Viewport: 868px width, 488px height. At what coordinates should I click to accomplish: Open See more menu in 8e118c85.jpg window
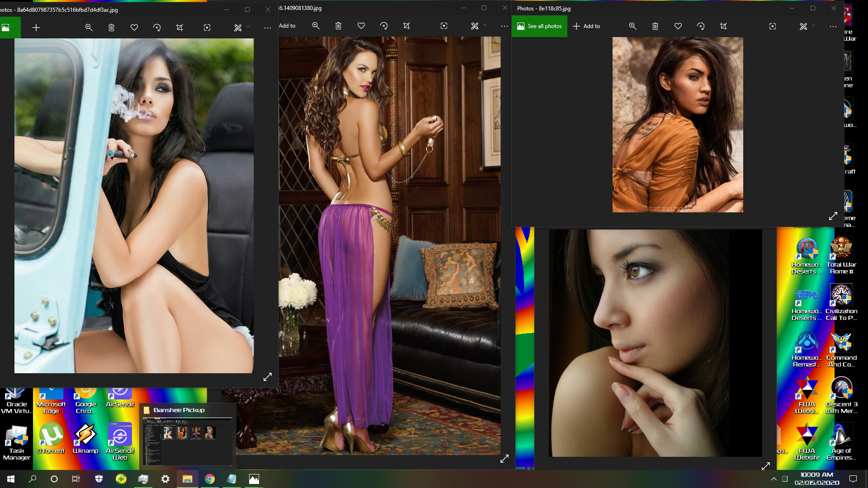[833, 26]
